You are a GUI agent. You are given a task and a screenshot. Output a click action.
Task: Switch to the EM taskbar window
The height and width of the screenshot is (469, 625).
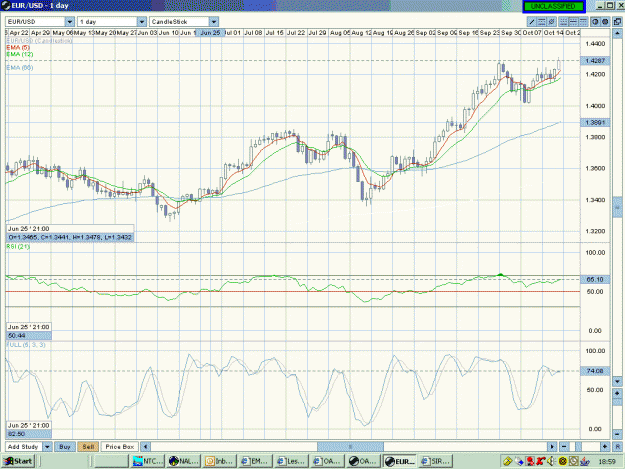click(255, 461)
